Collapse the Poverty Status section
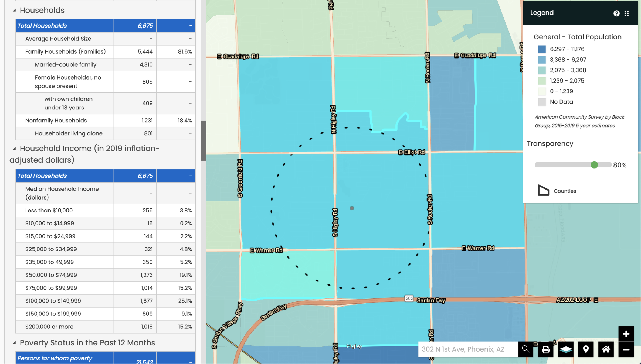Screen dimensions: 641x364 coord(14,343)
